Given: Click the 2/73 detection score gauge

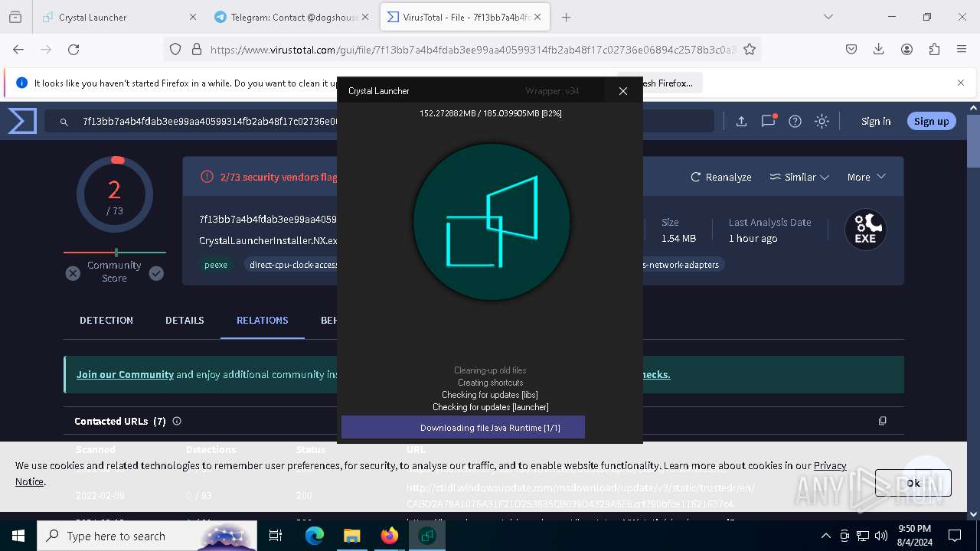Looking at the screenshot, I should 115,194.
